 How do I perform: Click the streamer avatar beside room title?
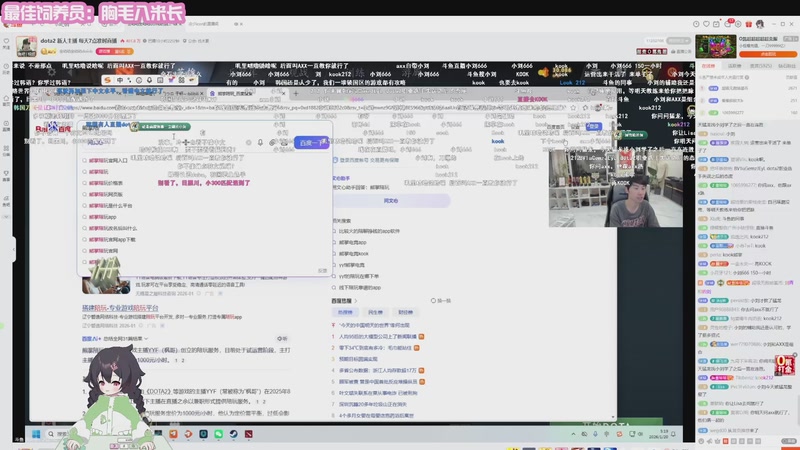pos(26,45)
